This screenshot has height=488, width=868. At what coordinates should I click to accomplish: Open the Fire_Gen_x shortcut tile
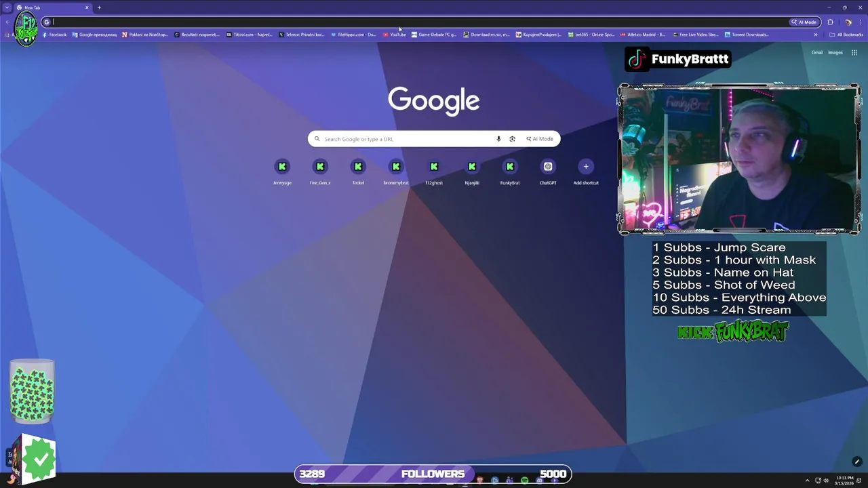(320, 171)
